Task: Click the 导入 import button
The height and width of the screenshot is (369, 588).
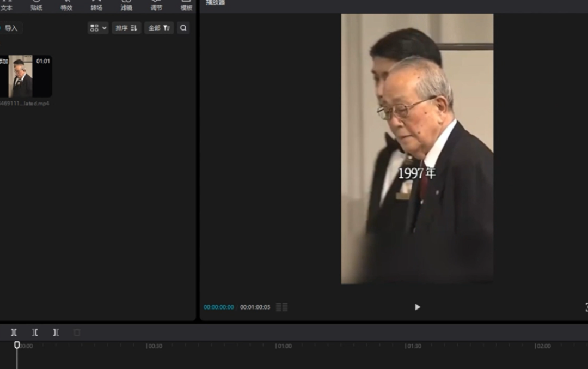Action: click(10, 28)
